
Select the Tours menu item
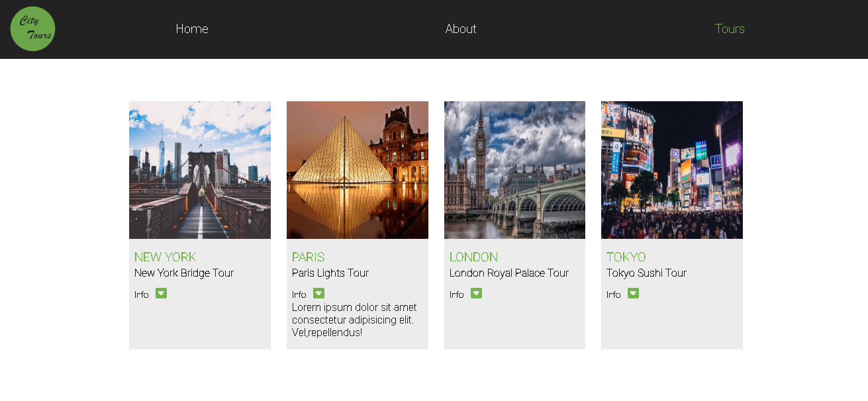[730, 28]
